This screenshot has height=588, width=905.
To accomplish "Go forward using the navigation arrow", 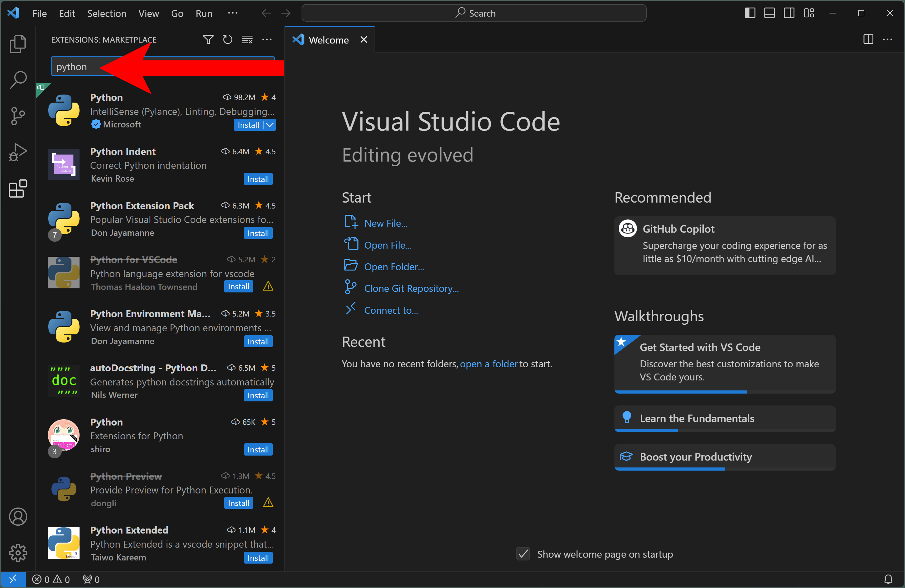I will tap(286, 13).
